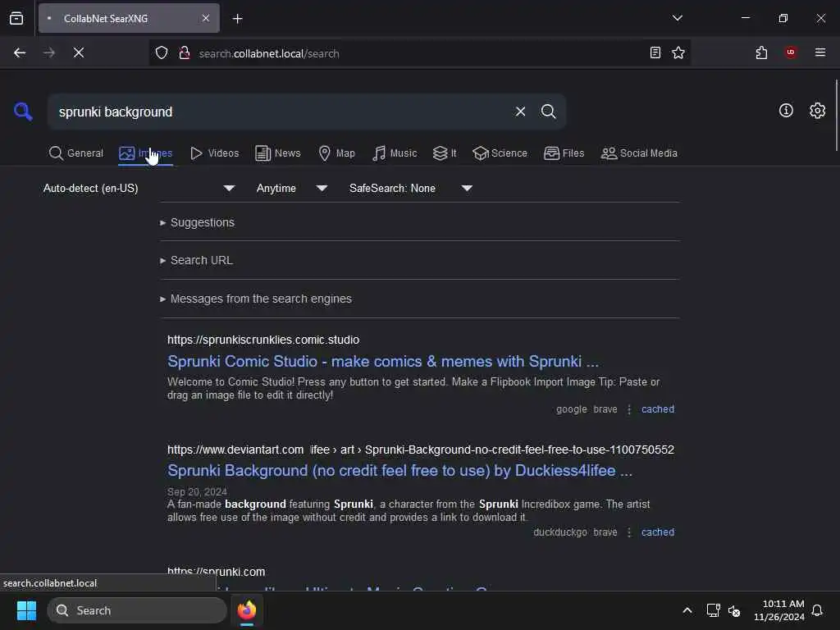
Task: Open Firefox application menu hamburger
Action: coord(819,52)
